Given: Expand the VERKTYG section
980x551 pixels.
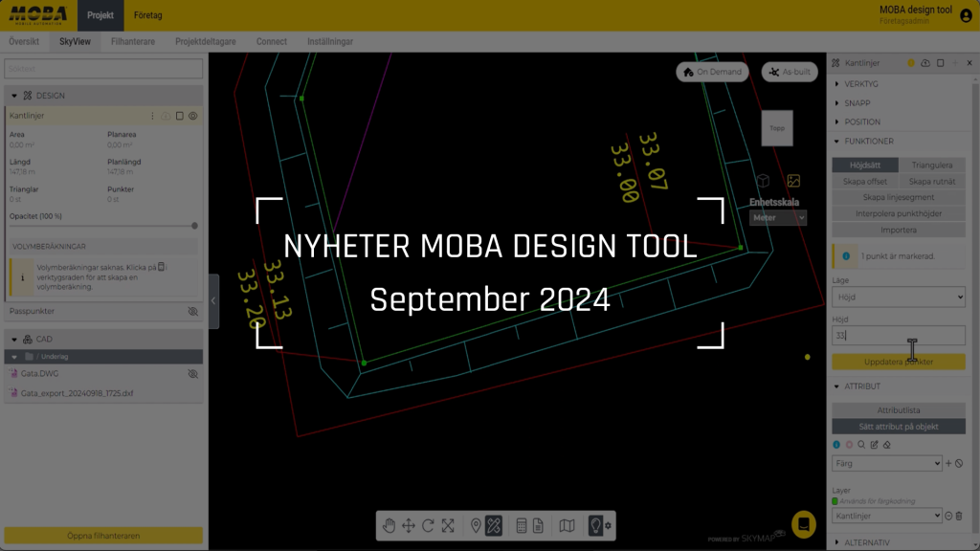Looking at the screenshot, I should click(836, 84).
